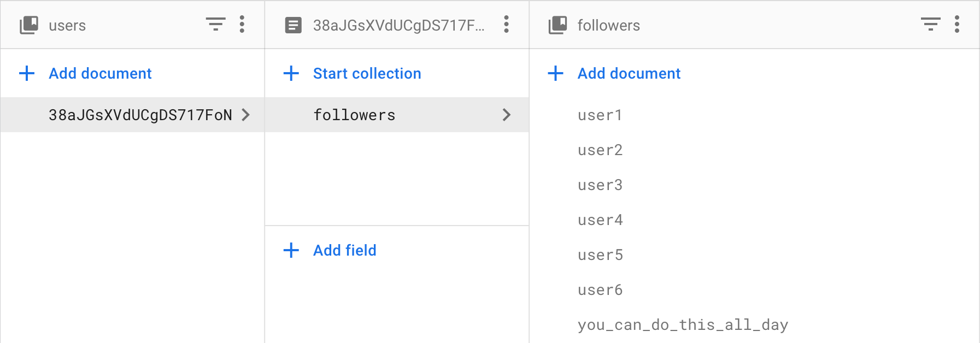Click the plus icon beside Start collection
The height and width of the screenshot is (343, 980).
[290, 73]
